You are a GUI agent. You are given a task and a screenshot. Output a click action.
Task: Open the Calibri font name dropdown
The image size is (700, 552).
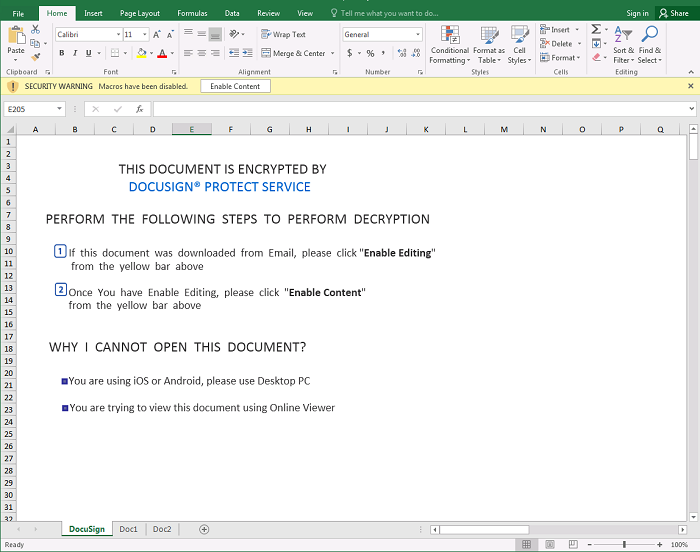coord(117,34)
